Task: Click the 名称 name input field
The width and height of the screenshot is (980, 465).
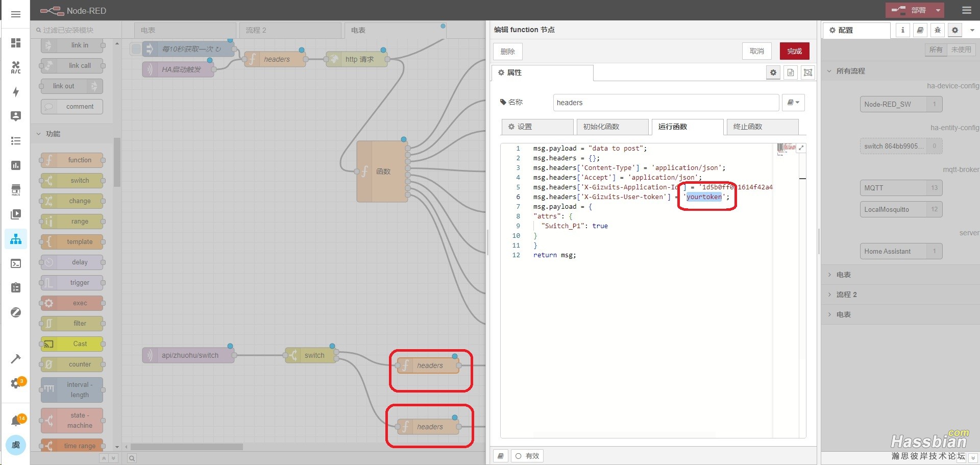Action: (666, 103)
